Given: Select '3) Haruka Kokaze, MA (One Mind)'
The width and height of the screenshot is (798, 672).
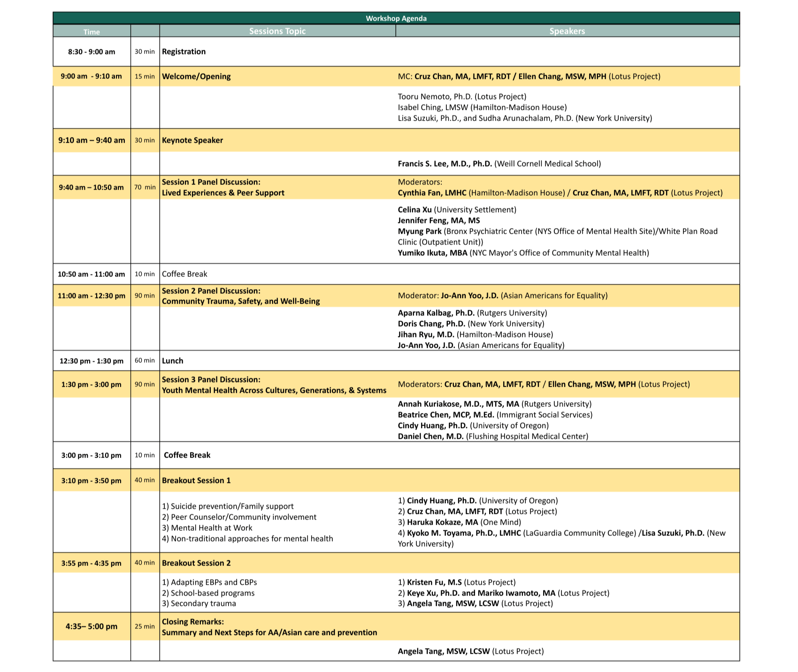Looking at the screenshot, I should (460, 522).
